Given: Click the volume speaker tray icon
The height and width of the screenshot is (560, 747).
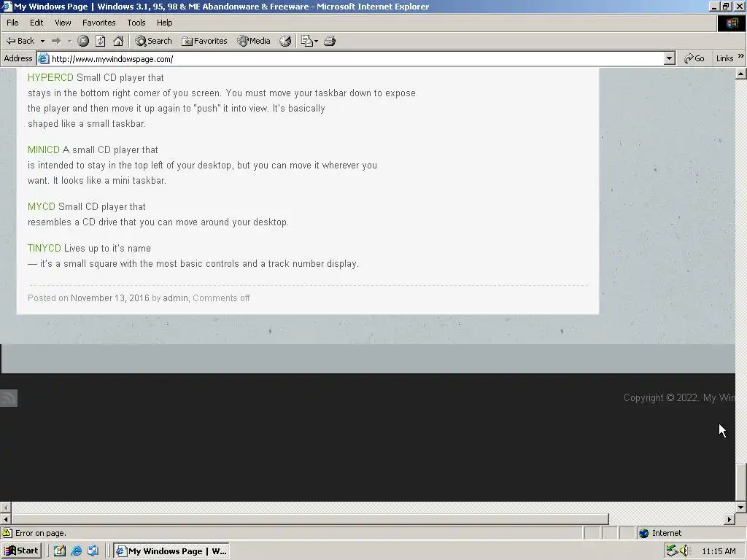Looking at the screenshot, I should 685,551.
